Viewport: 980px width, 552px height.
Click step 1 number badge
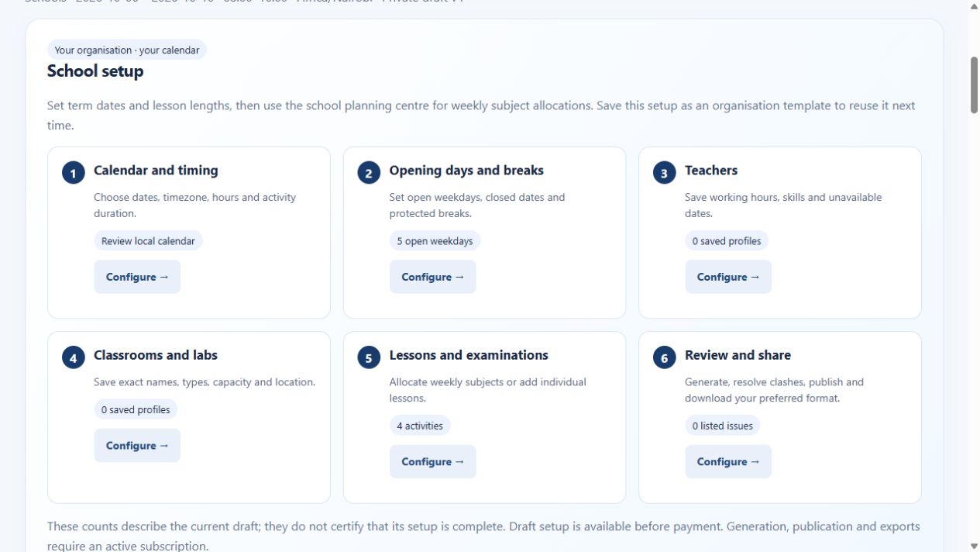pos(74,173)
